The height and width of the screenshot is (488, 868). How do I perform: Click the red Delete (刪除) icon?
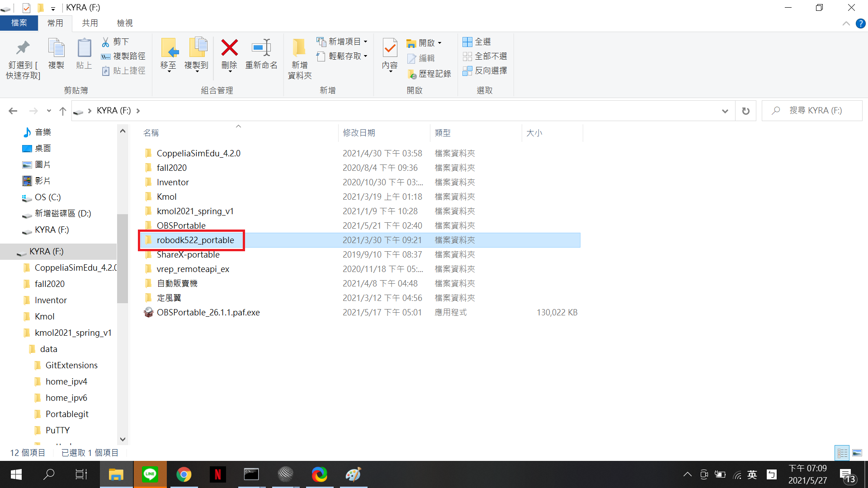[229, 48]
